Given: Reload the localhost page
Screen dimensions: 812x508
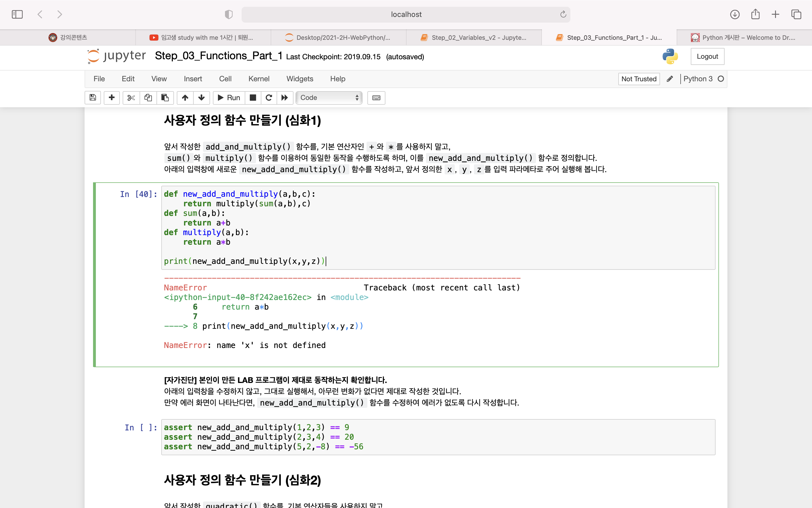Looking at the screenshot, I should pyautogui.click(x=563, y=14).
